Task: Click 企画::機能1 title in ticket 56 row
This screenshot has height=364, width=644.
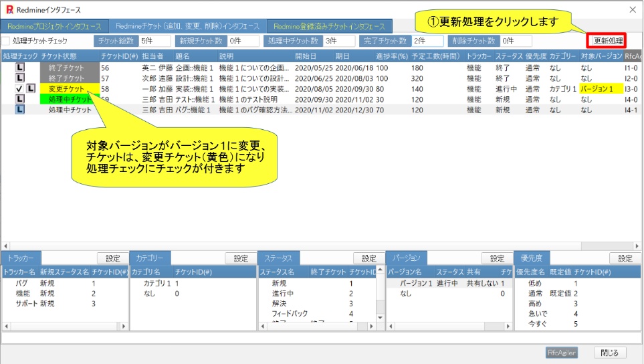Action: (195, 68)
